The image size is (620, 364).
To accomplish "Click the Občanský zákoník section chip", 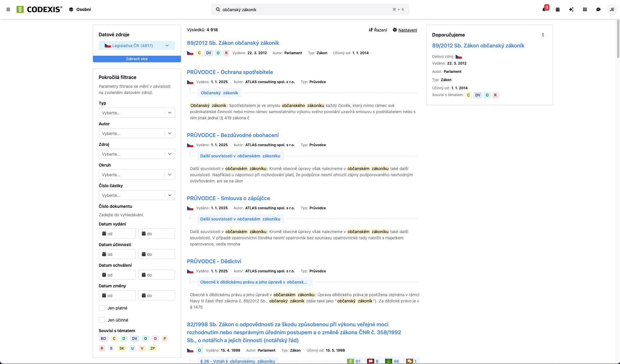I will pos(219,93).
